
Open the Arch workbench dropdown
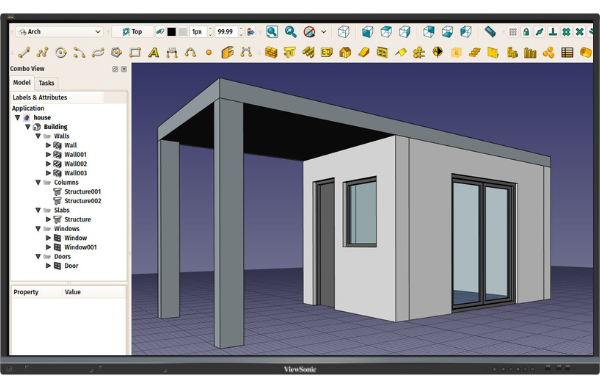coord(60,32)
